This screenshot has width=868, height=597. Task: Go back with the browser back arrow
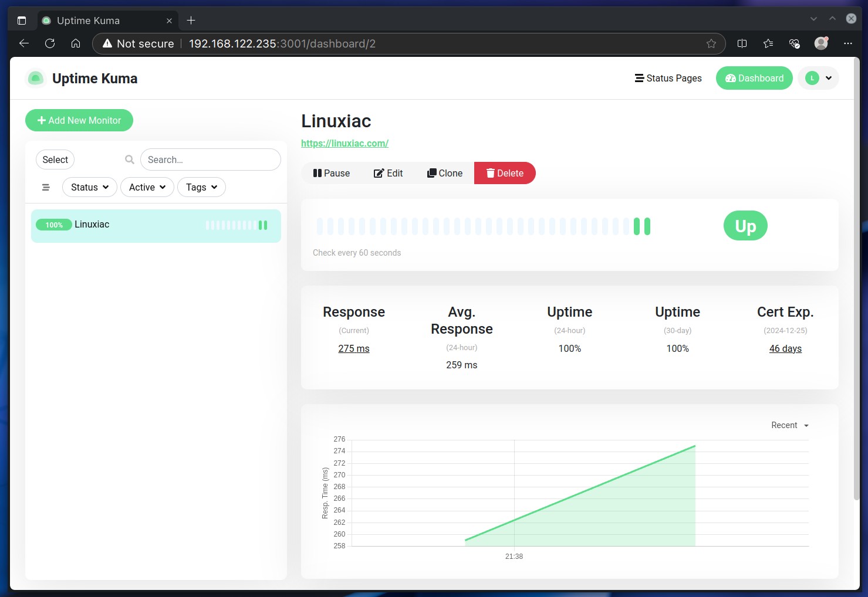point(24,43)
